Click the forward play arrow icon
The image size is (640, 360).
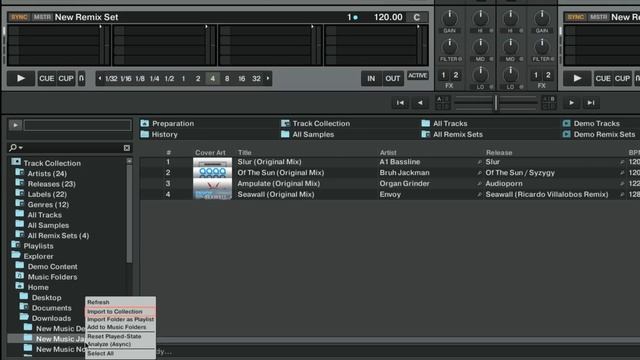571,103
